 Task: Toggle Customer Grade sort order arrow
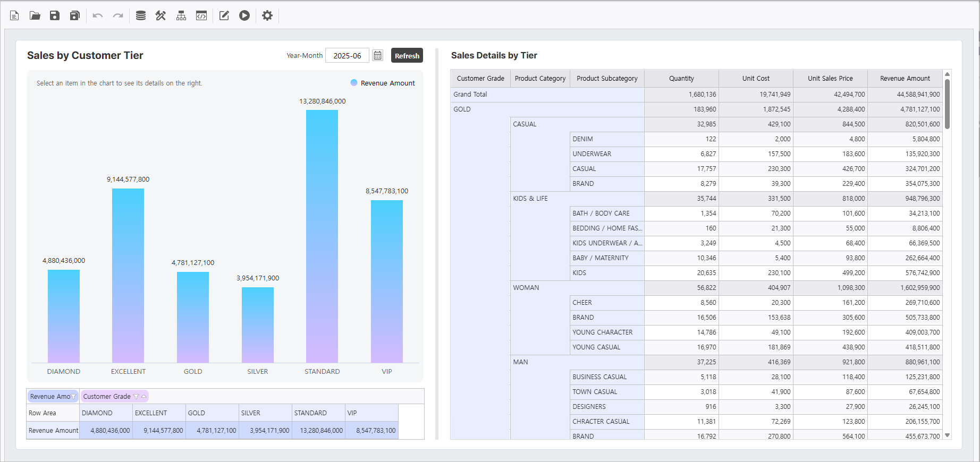point(143,397)
